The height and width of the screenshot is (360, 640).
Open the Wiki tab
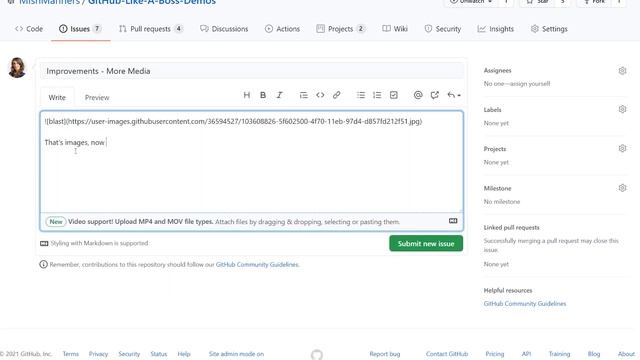tap(395, 29)
